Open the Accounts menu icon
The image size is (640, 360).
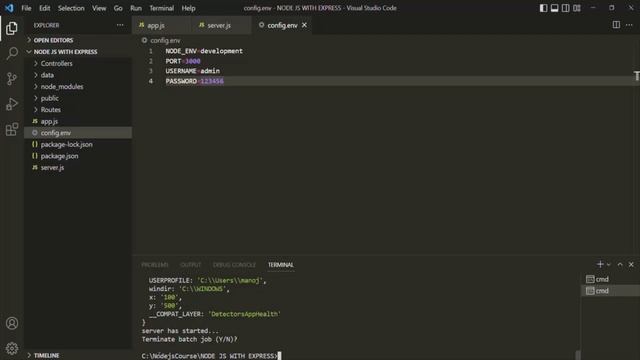click(x=12, y=323)
